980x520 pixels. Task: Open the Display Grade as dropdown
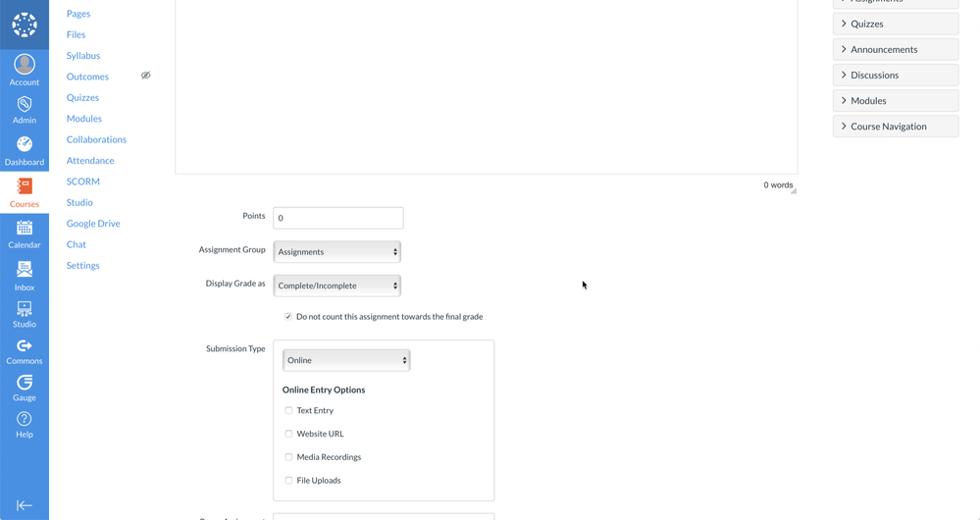[x=336, y=286]
